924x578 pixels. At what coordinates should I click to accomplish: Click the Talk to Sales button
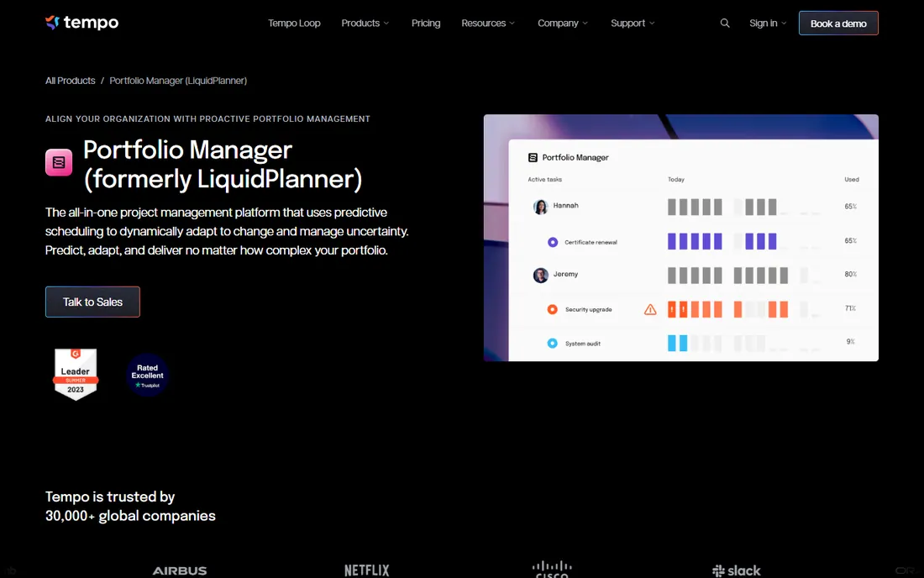(92, 302)
